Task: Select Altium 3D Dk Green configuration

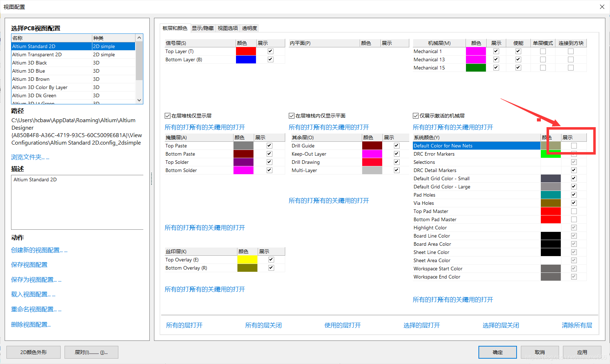Action: [x=73, y=95]
